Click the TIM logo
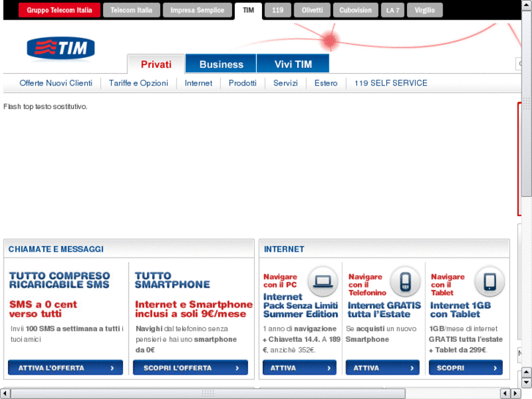 (61, 48)
